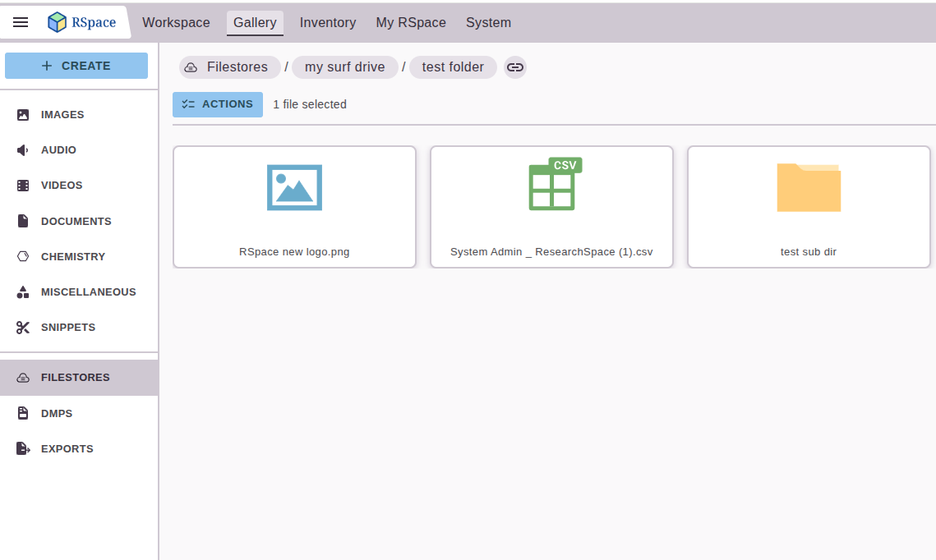Open the Documents gallery section label
Screen dimensions: 936x560
(x=76, y=221)
